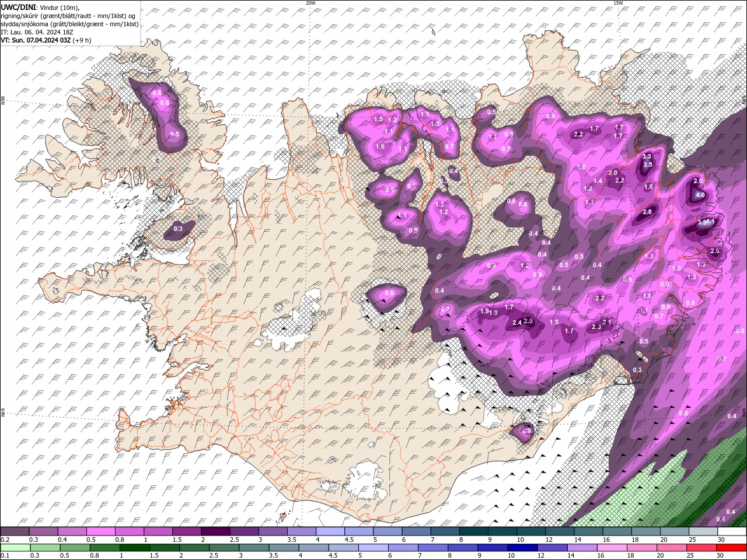Click the 0.3 value over the western peninsula
The width and height of the screenshot is (747, 560).
(x=178, y=229)
